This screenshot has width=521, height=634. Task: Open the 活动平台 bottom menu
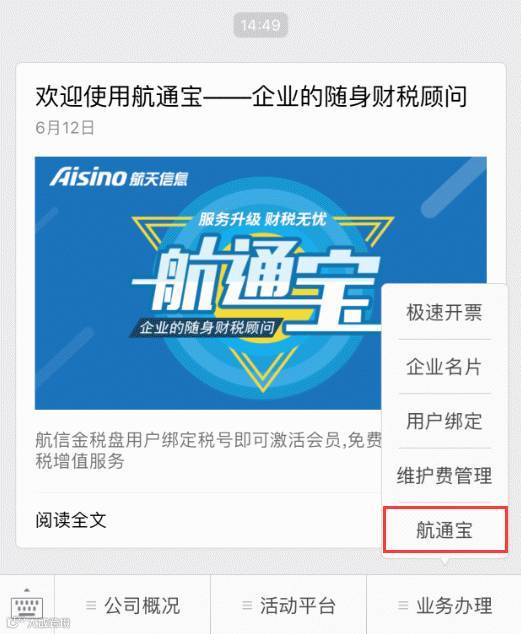289,605
